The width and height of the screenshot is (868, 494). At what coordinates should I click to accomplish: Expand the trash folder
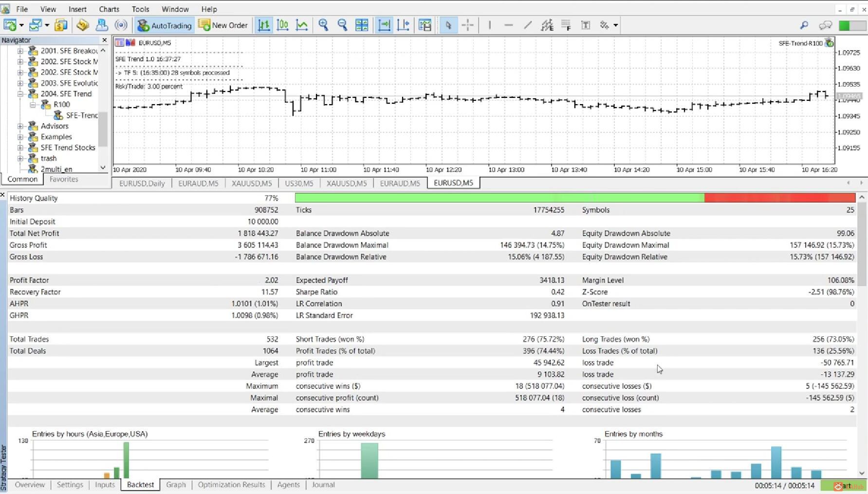pos(20,158)
